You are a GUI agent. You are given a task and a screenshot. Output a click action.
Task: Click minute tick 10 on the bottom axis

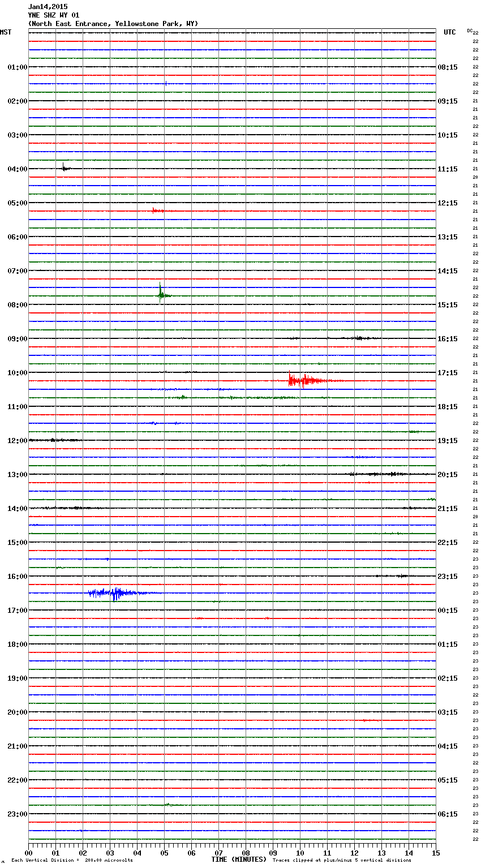[300, 853]
